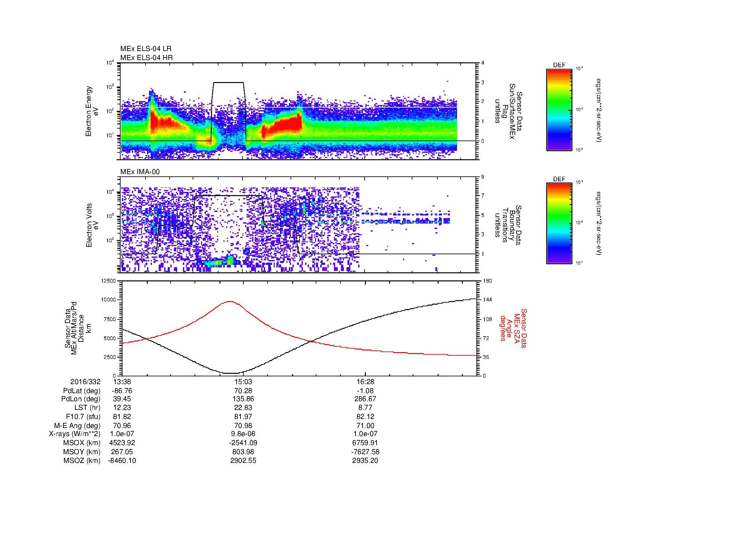Click the red 'MEx SZA Angle degrees' axis label
The height and width of the screenshot is (534, 756).
coord(513,328)
